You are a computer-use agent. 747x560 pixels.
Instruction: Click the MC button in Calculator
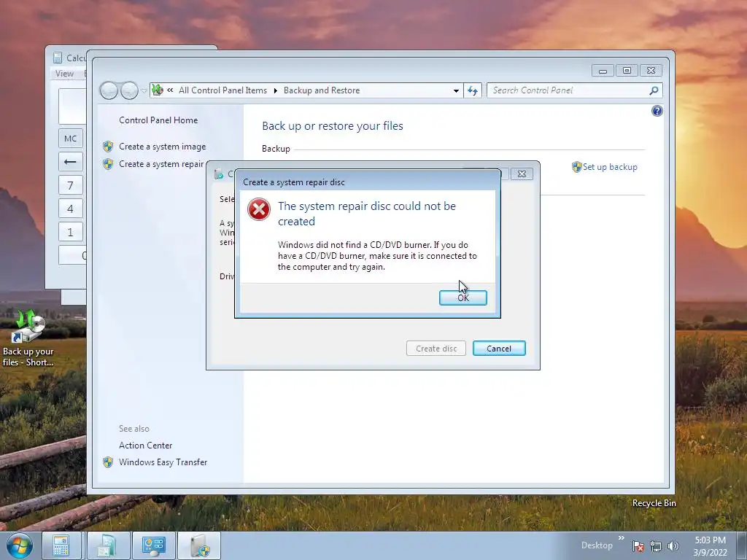tap(71, 138)
